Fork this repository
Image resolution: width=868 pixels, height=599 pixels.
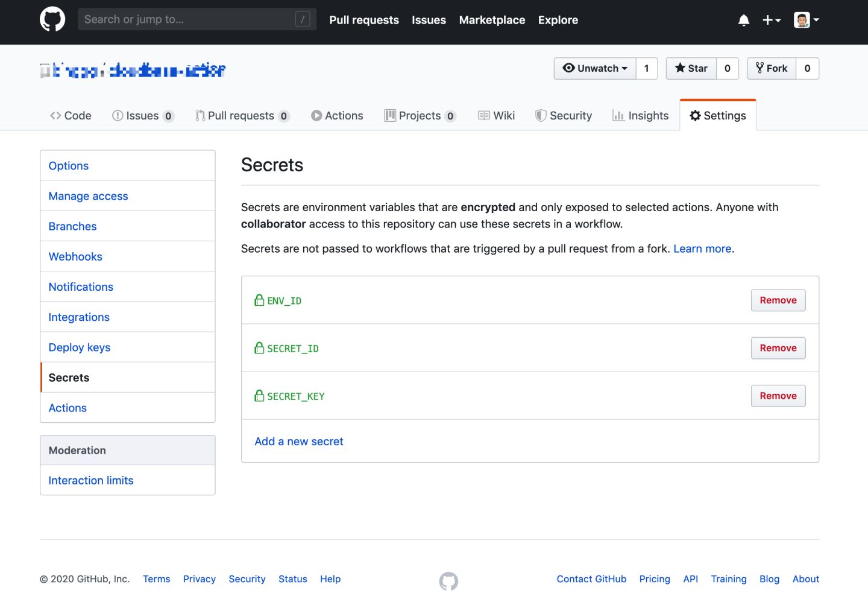coord(772,68)
